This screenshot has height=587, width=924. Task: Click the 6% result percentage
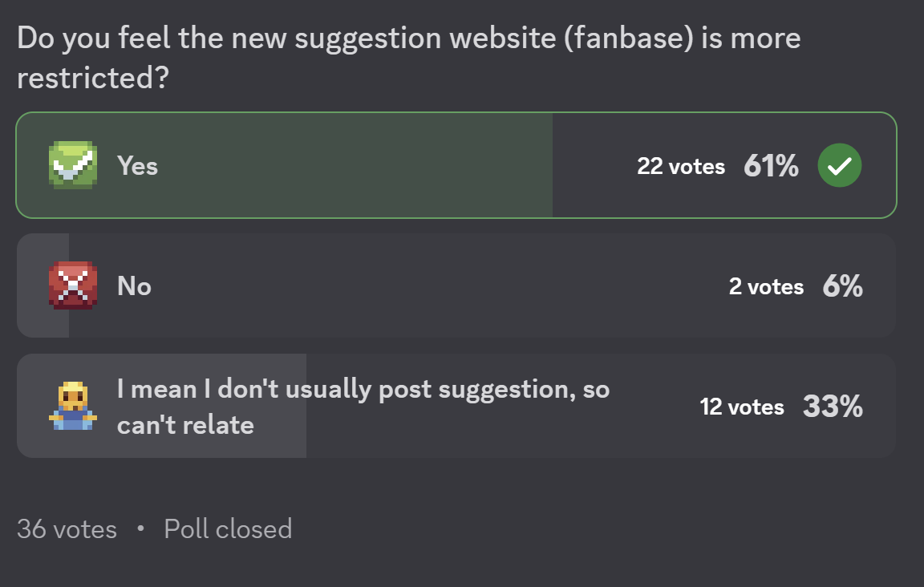842,286
